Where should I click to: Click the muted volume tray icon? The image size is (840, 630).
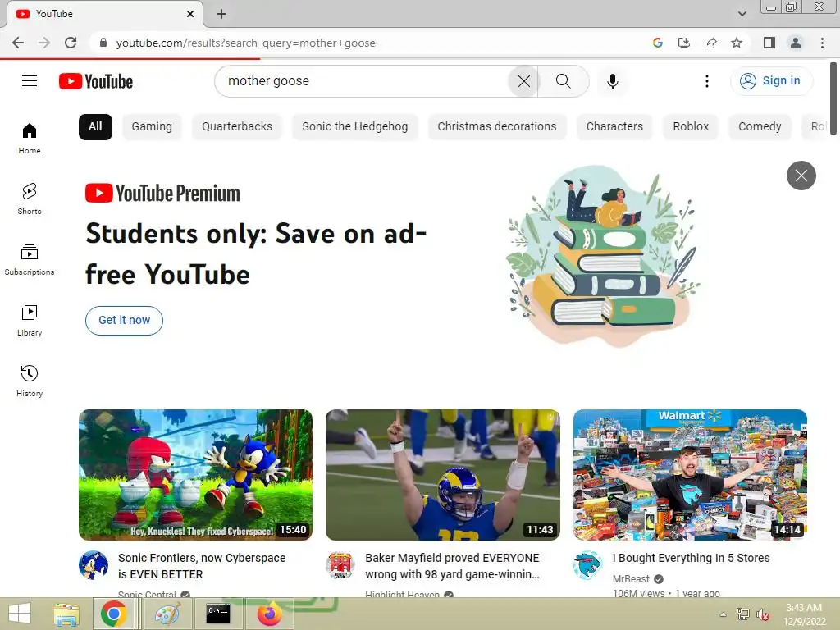pyautogui.click(x=763, y=614)
